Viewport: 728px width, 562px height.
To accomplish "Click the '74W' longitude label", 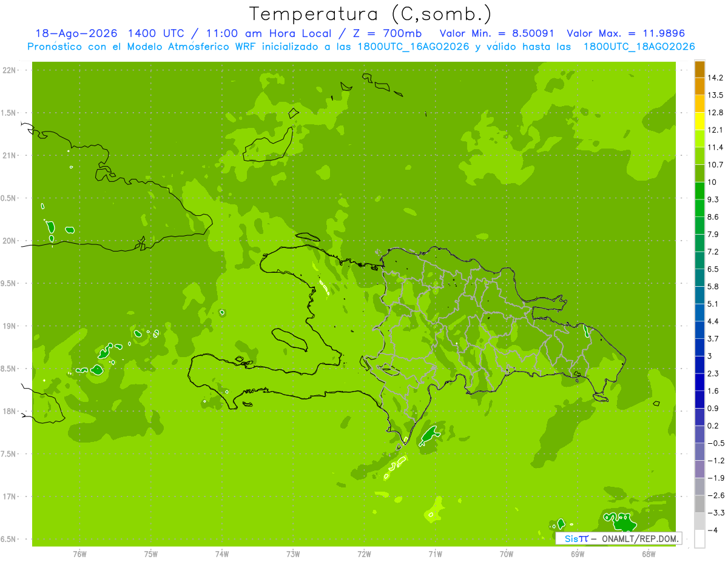I will click(x=222, y=554).
